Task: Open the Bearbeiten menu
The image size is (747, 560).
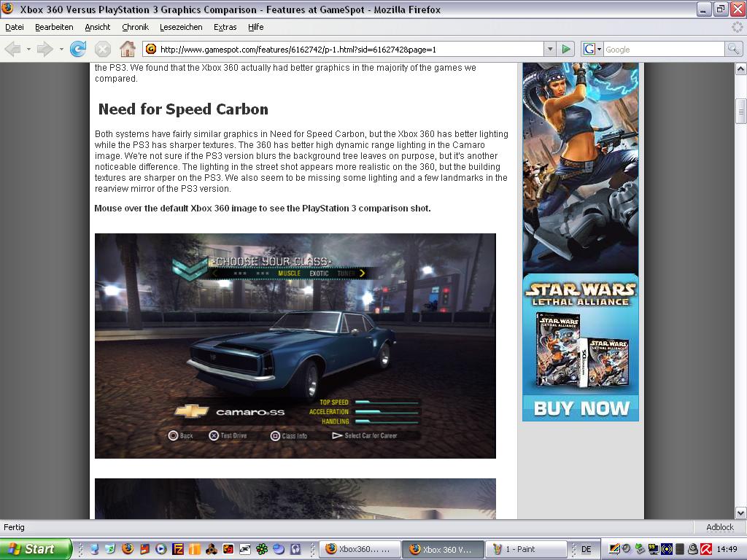Action: (54, 27)
